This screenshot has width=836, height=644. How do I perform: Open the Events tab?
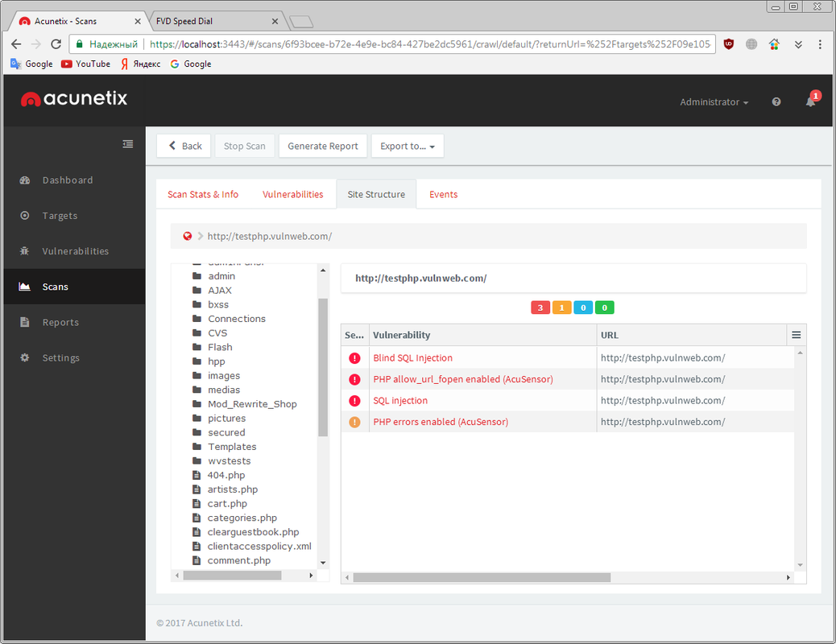point(443,194)
